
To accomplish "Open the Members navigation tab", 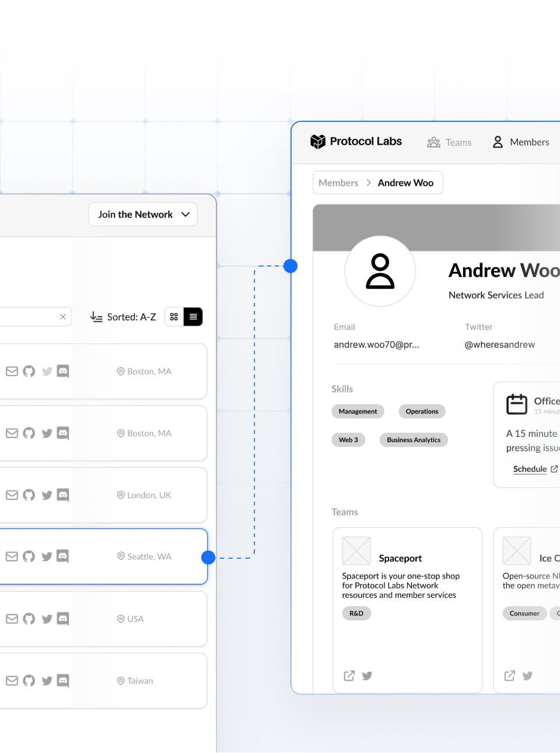I will click(x=521, y=142).
